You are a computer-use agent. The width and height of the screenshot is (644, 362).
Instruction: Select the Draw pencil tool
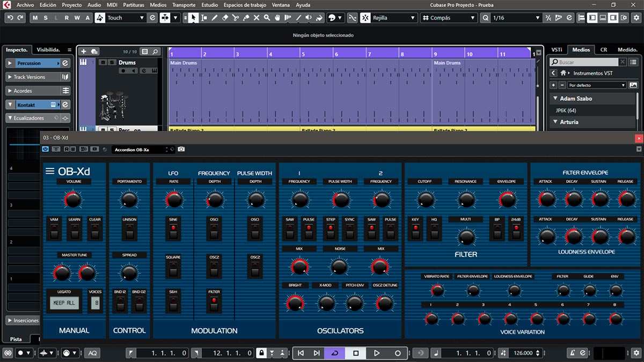[x=215, y=18]
